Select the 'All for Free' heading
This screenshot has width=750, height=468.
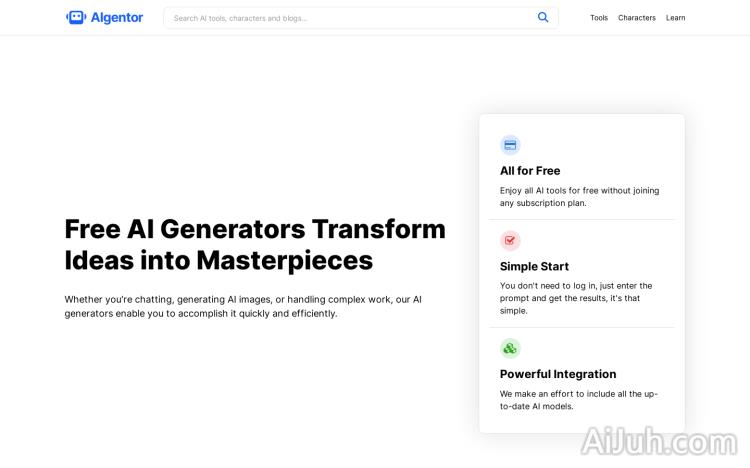(x=530, y=171)
